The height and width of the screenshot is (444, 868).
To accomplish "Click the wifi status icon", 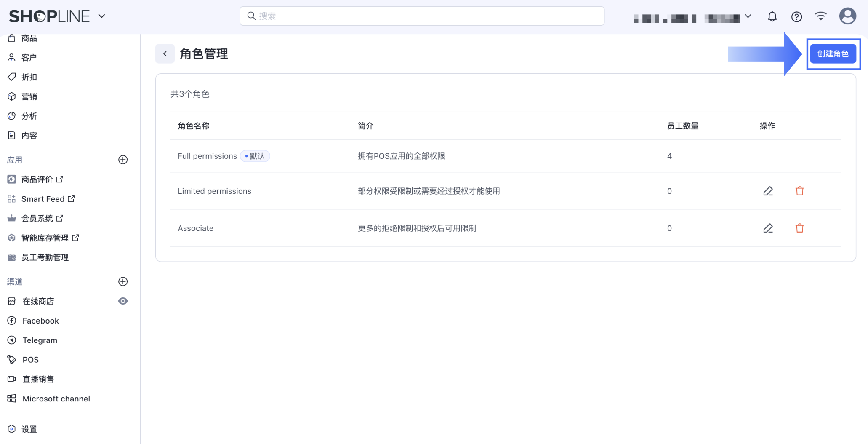I will pyautogui.click(x=820, y=16).
